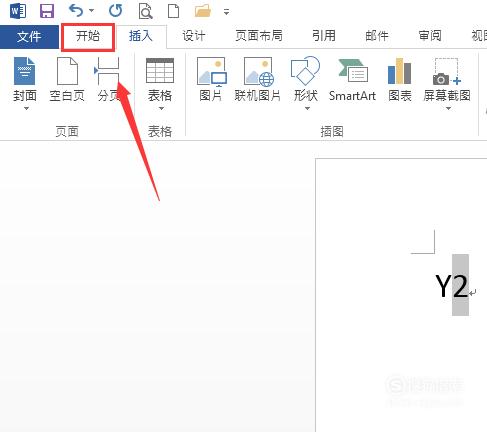Open the undo history dropdown arrow

pos(91,11)
